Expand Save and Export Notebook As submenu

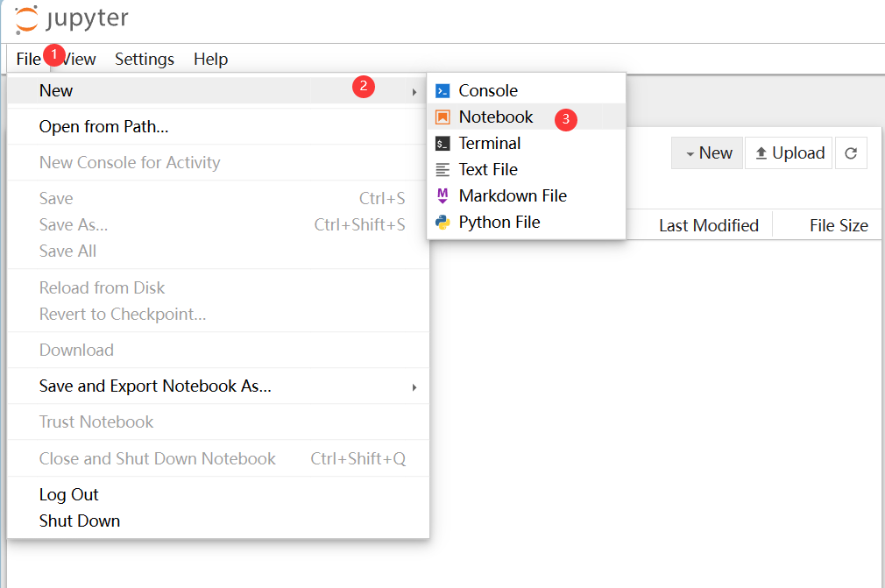coord(414,386)
